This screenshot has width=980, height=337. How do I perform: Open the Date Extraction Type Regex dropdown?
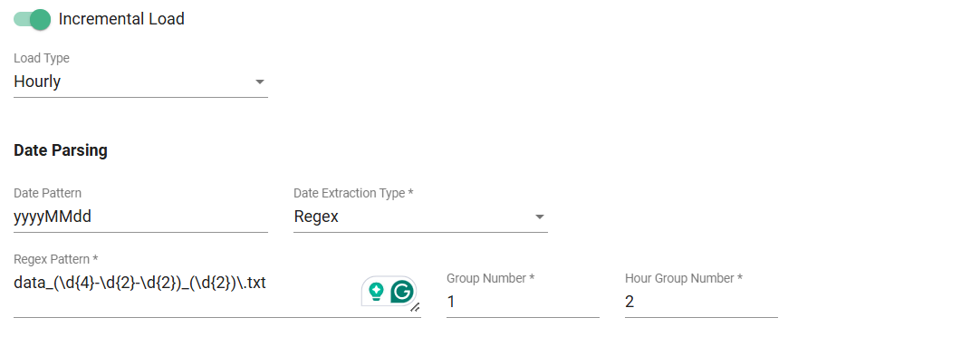(420, 217)
